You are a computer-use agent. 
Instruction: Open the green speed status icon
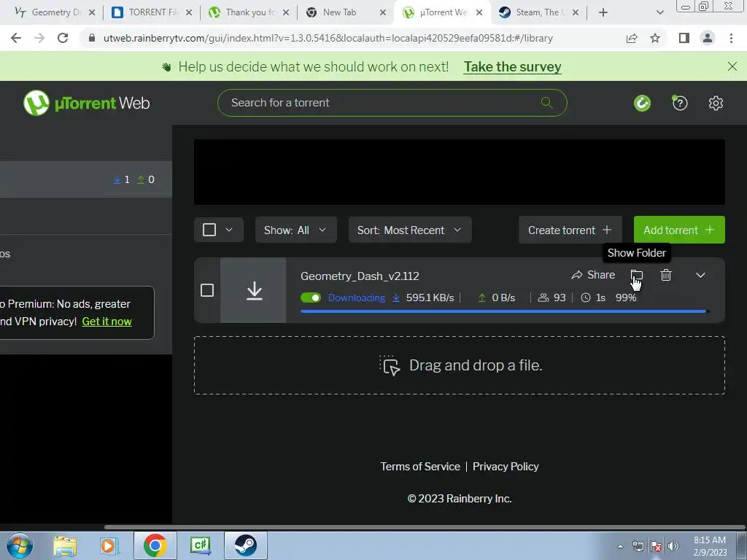click(x=642, y=103)
